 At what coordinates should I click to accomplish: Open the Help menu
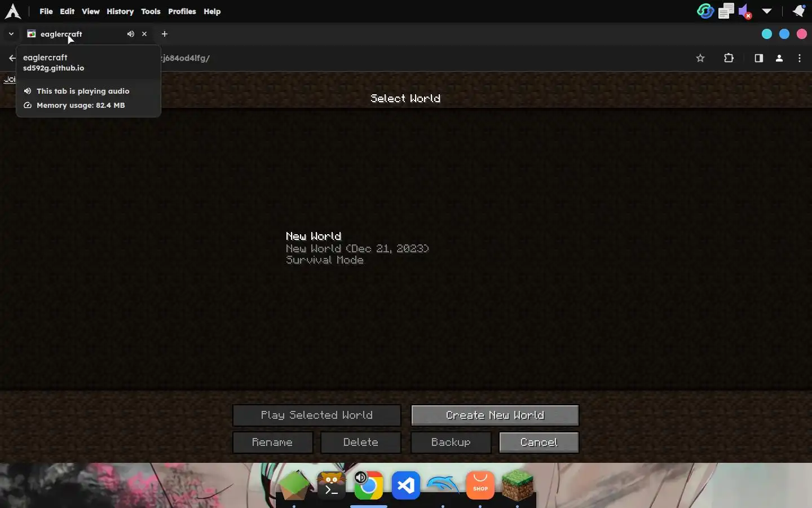(212, 11)
